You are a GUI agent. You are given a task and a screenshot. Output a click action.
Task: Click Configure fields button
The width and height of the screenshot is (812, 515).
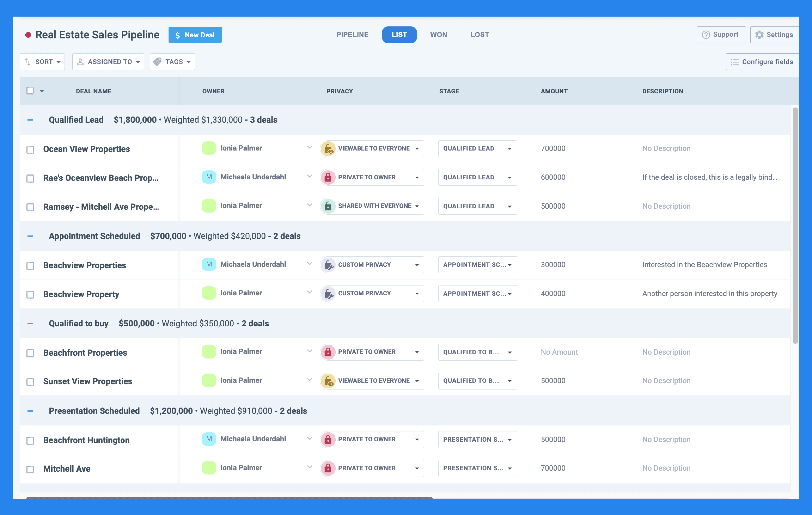point(762,62)
